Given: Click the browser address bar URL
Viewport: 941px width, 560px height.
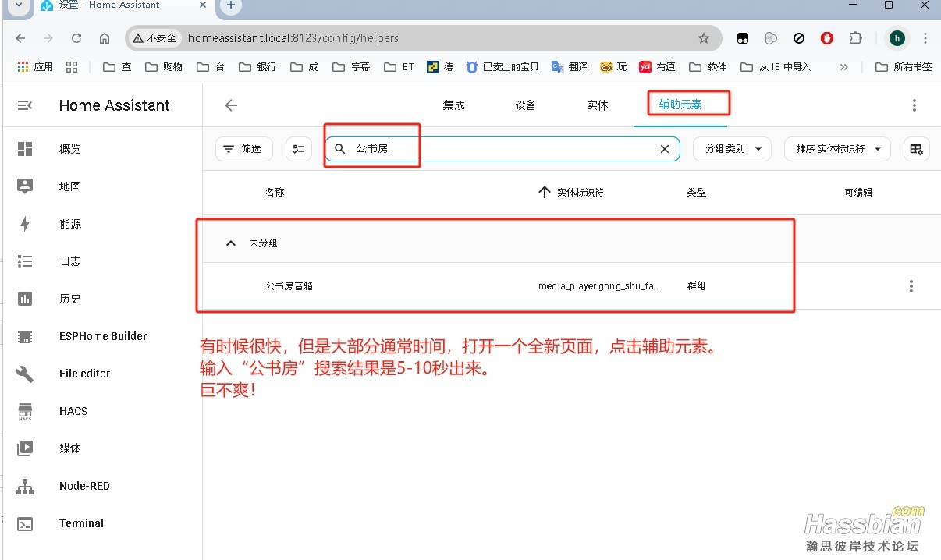Looking at the screenshot, I should coord(293,38).
